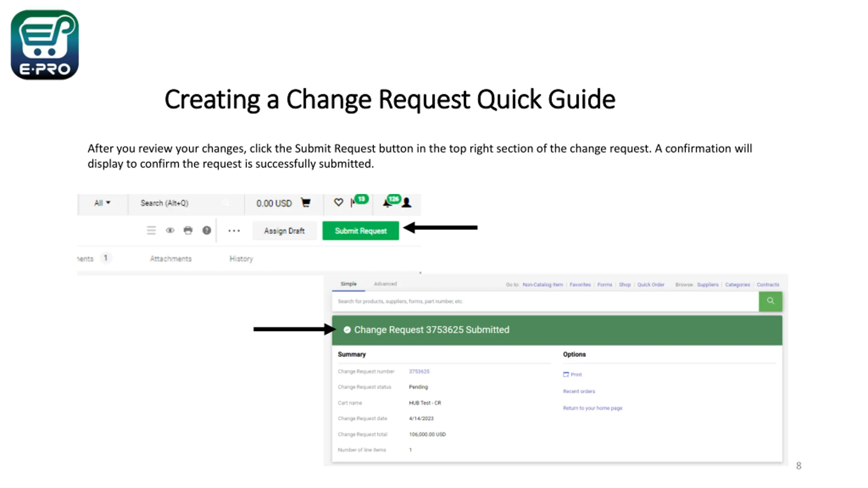Click the Summary heading
The height and width of the screenshot is (488, 868).
[x=352, y=354]
